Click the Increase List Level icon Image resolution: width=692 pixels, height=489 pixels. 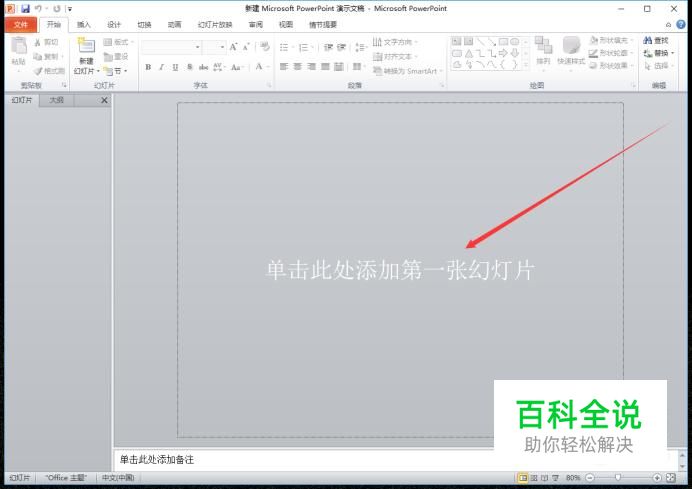[342, 47]
